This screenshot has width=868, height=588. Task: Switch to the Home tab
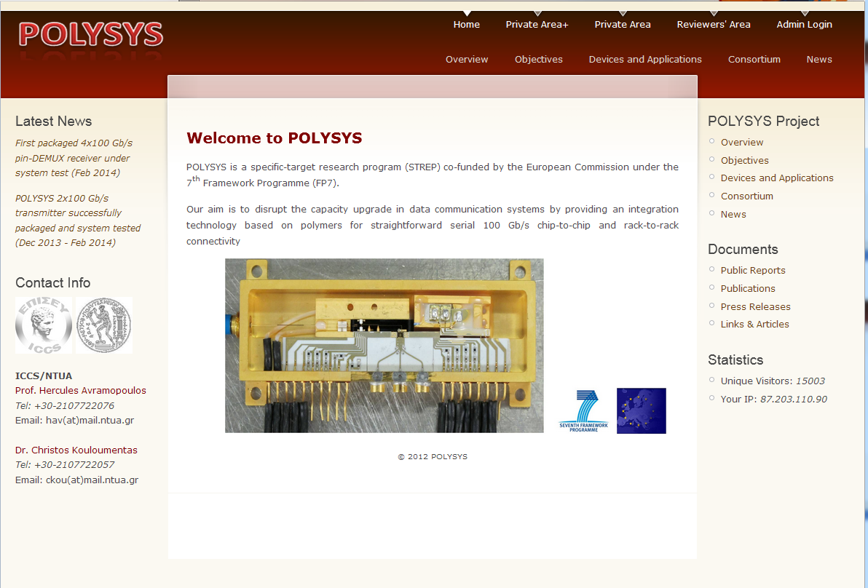[466, 24]
